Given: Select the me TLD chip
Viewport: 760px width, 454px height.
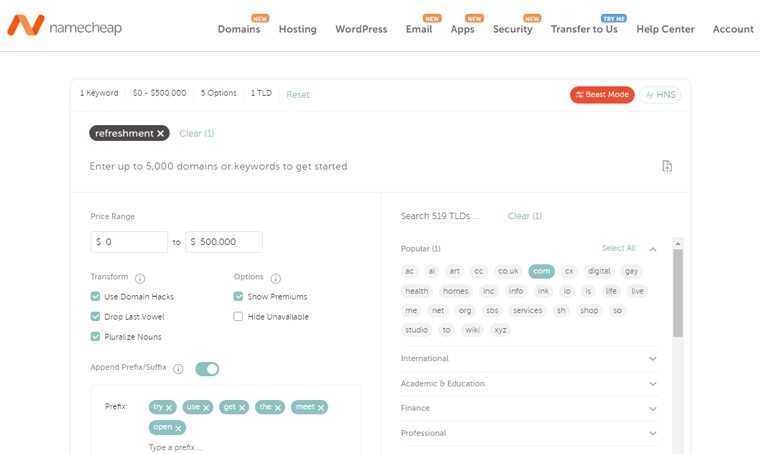Looking at the screenshot, I should click(x=411, y=311).
